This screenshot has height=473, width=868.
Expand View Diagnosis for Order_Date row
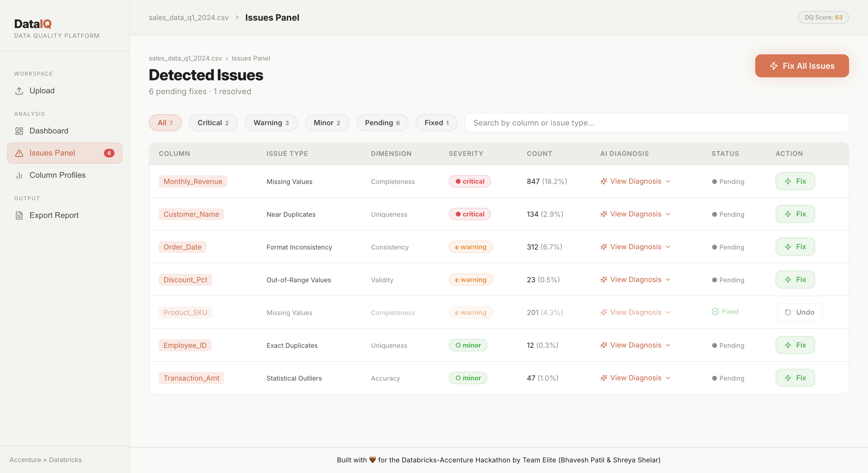click(x=635, y=247)
